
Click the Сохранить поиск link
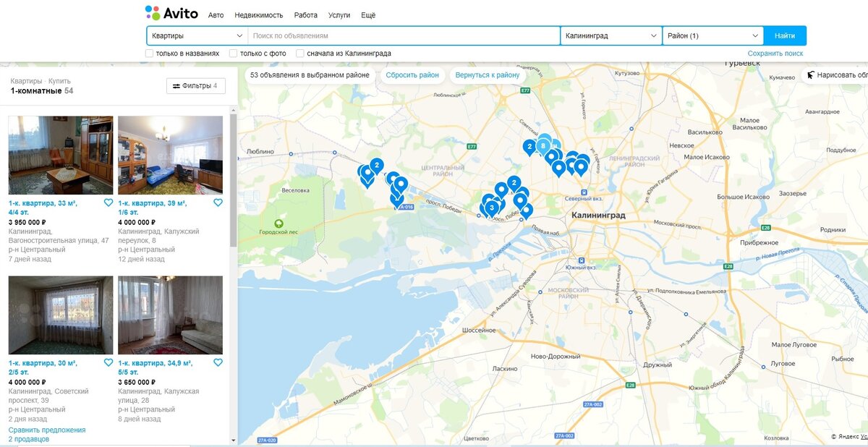pyautogui.click(x=775, y=54)
